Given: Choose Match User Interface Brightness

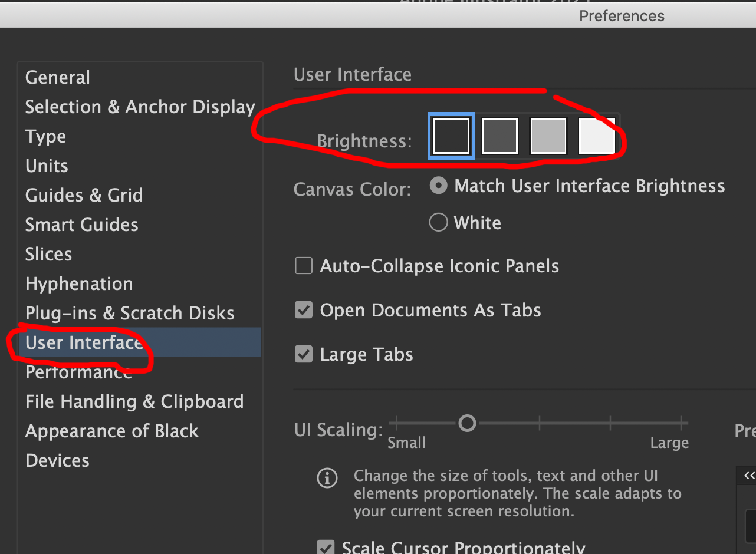Looking at the screenshot, I should point(438,185).
